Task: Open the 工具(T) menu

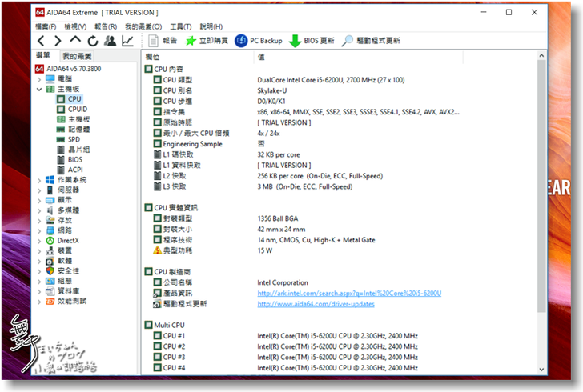Action: pyautogui.click(x=181, y=26)
